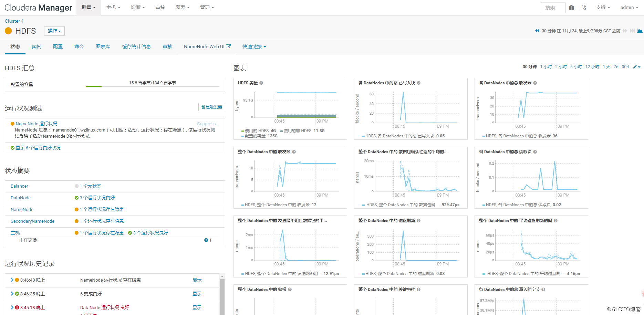Click the 搜索 search input field
The image size is (644, 315).
553,8
